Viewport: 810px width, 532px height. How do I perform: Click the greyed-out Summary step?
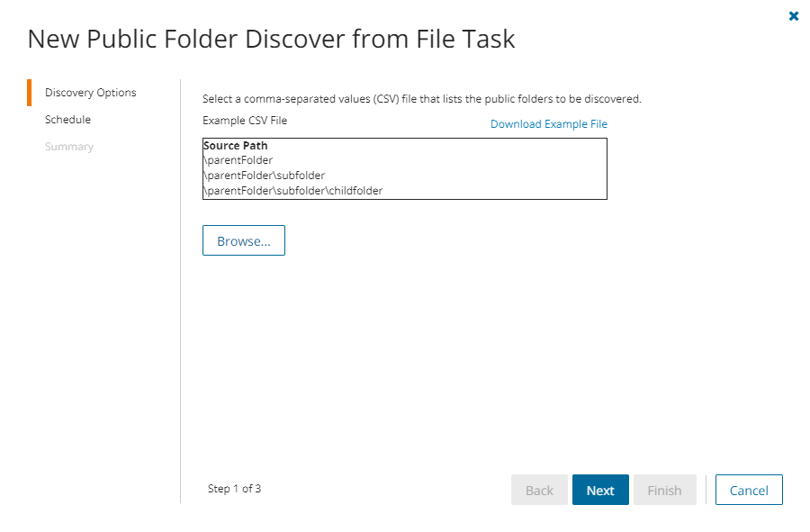coord(68,147)
